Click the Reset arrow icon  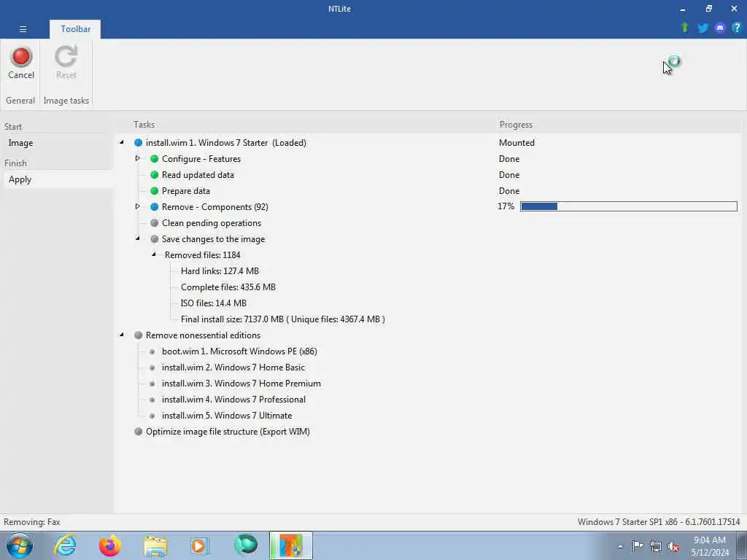tap(66, 56)
